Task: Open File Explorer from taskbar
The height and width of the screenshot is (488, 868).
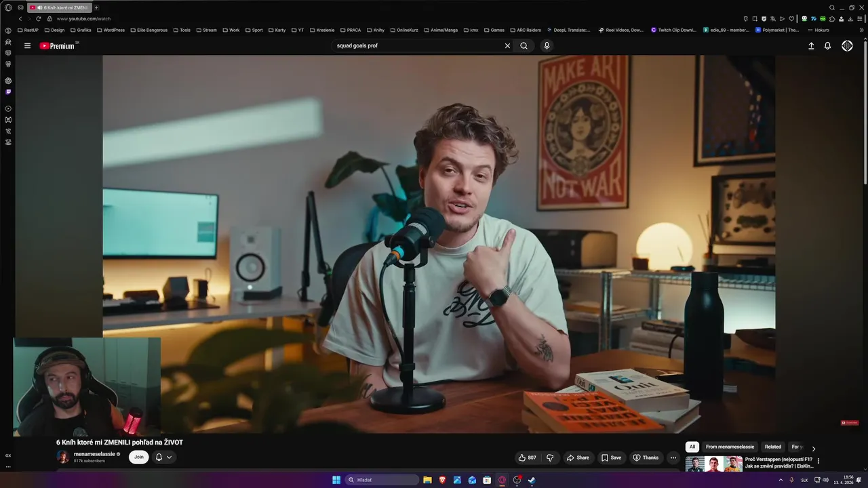Action: click(x=427, y=480)
